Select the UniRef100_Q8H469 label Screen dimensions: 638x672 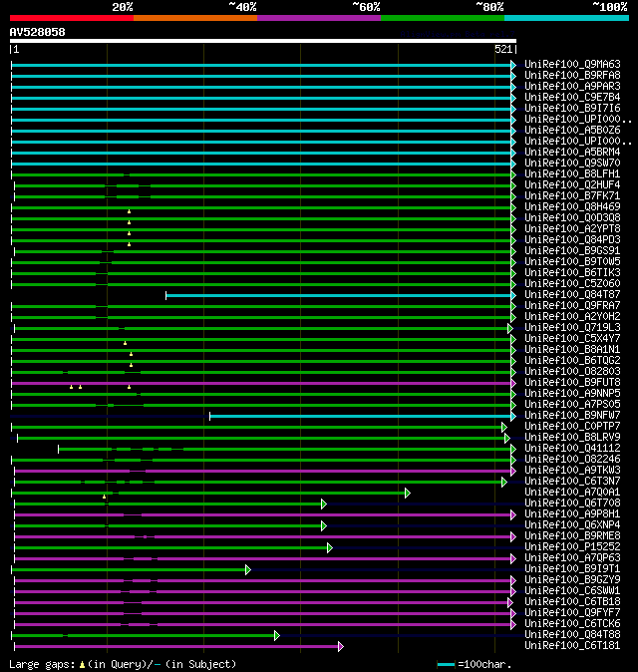tap(572, 207)
